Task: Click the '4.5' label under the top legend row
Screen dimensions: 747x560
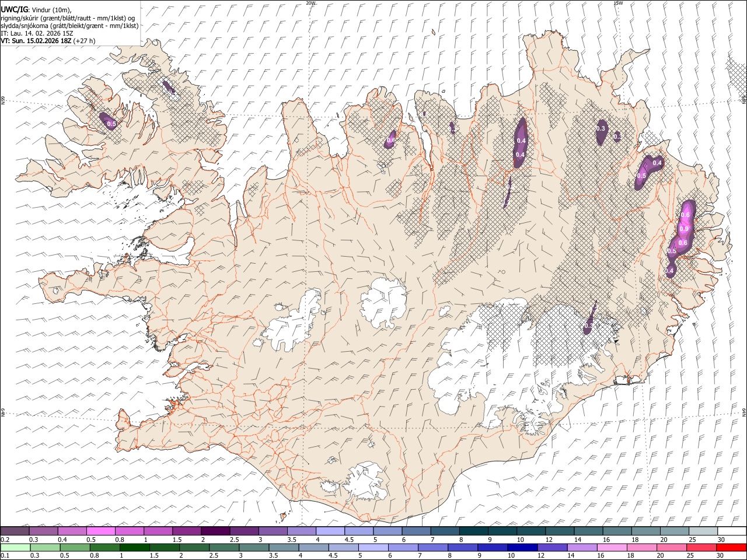Action: pos(349,540)
